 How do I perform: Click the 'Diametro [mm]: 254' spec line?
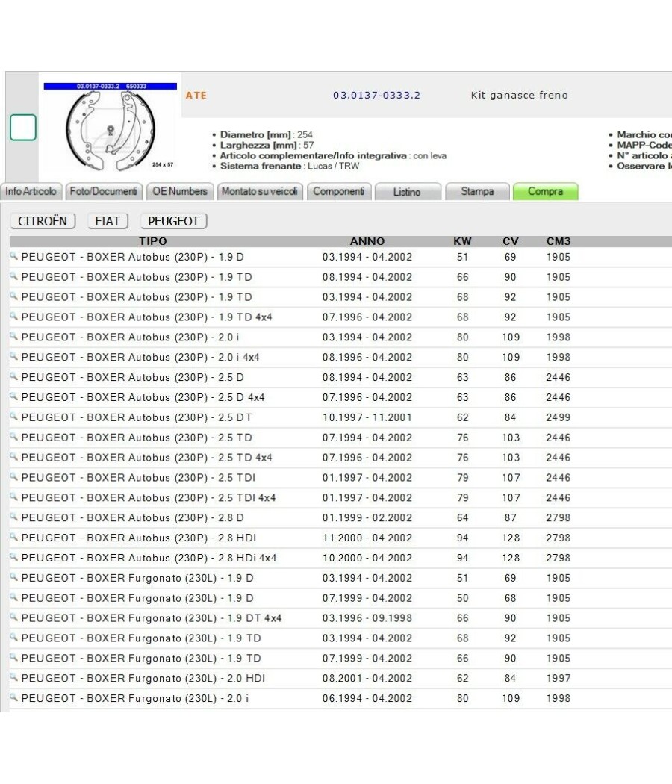coord(267,134)
